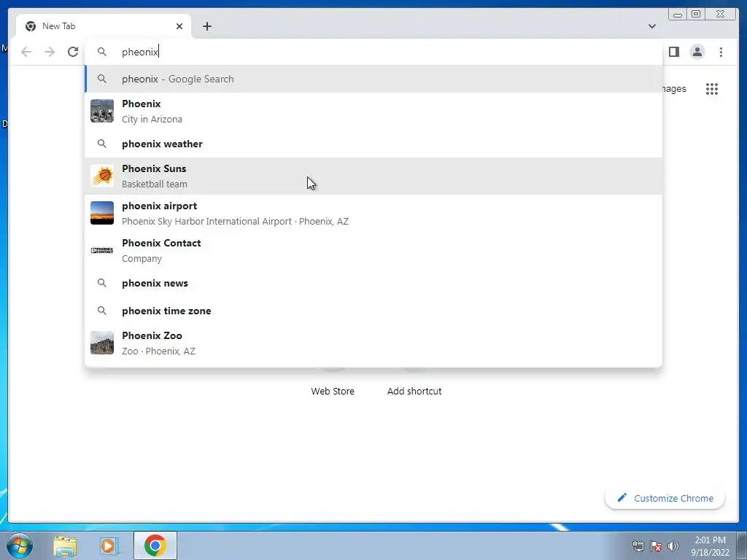Open the Google apps grid

click(712, 88)
